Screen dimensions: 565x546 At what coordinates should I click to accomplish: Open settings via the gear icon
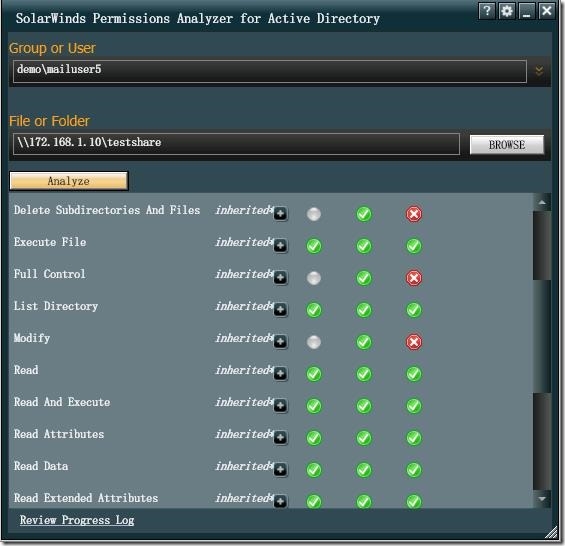(x=507, y=11)
